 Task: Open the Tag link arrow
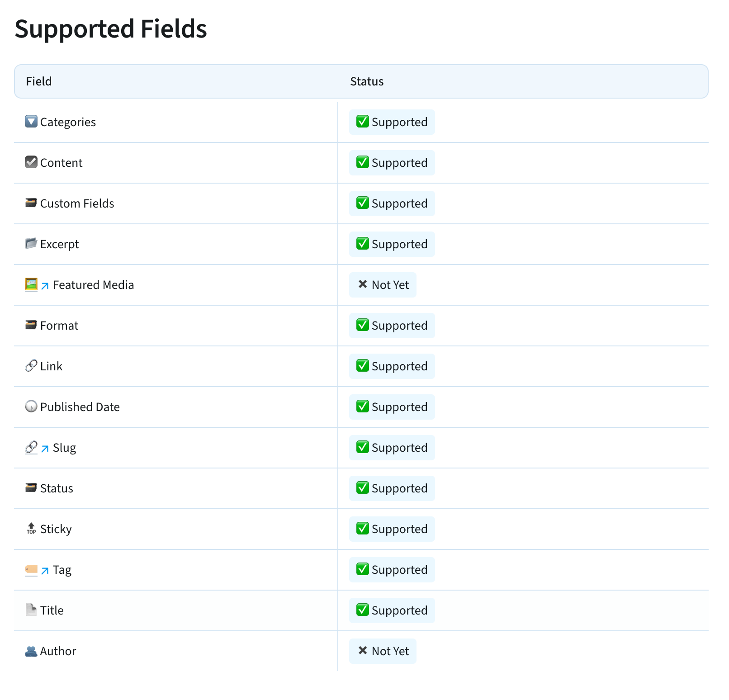point(45,571)
